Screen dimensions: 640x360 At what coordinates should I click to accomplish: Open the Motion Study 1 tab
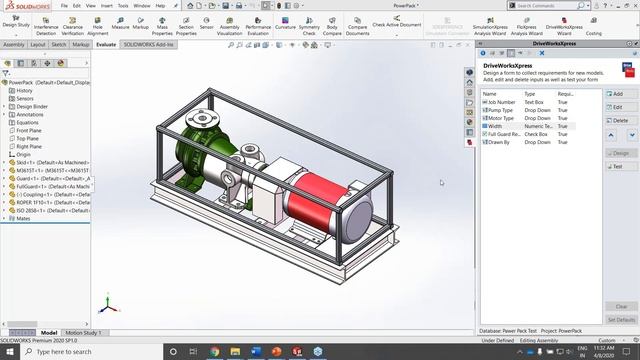click(x=83, y=333)
